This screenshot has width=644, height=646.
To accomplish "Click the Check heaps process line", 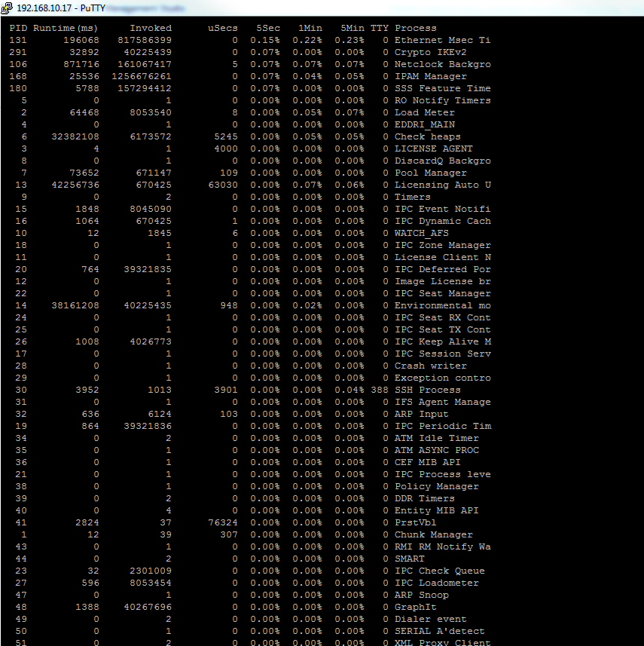I will 429,136.
